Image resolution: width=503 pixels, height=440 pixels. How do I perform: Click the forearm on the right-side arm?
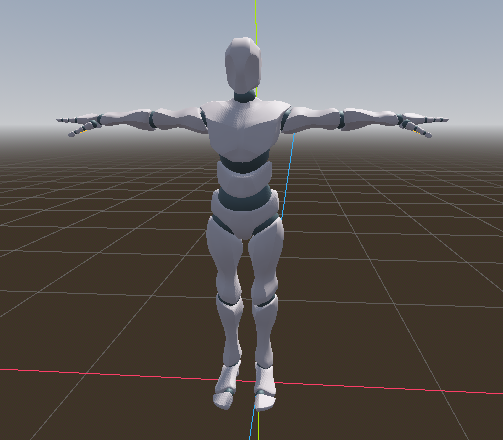pos(370,118)
